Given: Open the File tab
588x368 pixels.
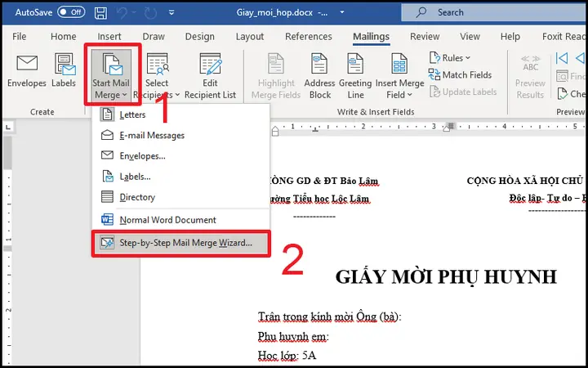Looking at the screenshot, I should (x=19, y=37).
